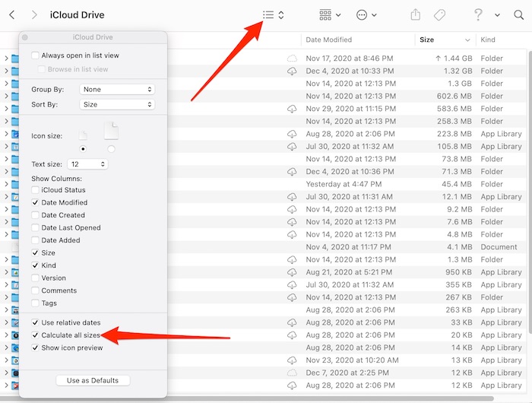Enable Always open in list view
This screenshot has height=403, width=532.
coord(35,56)
